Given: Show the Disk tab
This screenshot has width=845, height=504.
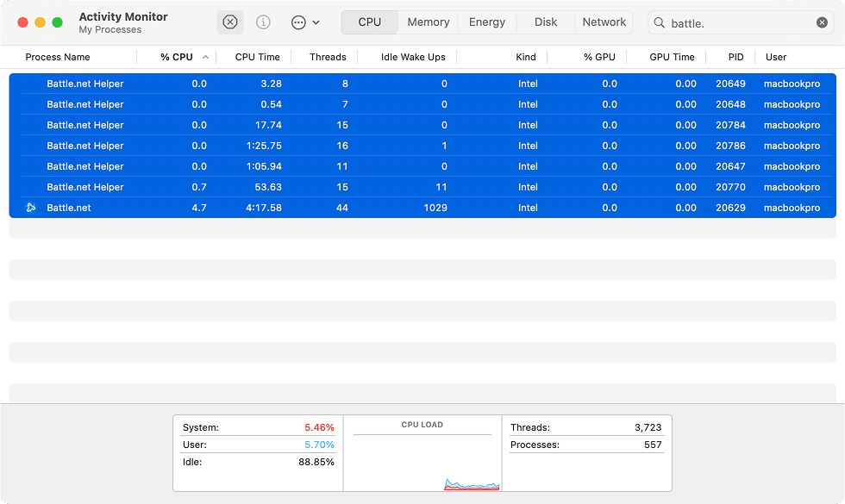Looking at the screenshot, I should point(545,22).
